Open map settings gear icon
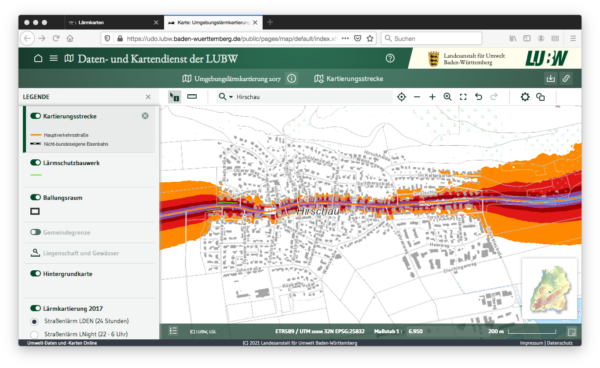This screenshot has height=368, width=600. click(x=525, y=97)
